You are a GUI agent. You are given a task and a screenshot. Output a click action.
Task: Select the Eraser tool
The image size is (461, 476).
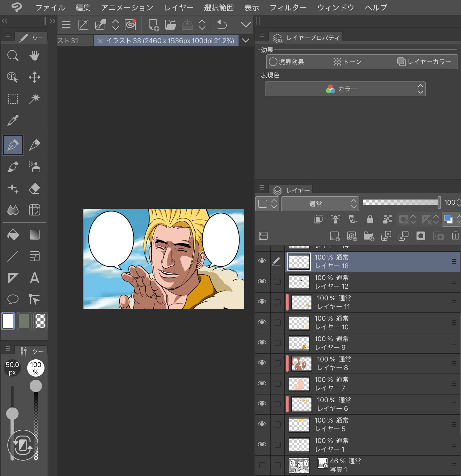coord(34,188)
